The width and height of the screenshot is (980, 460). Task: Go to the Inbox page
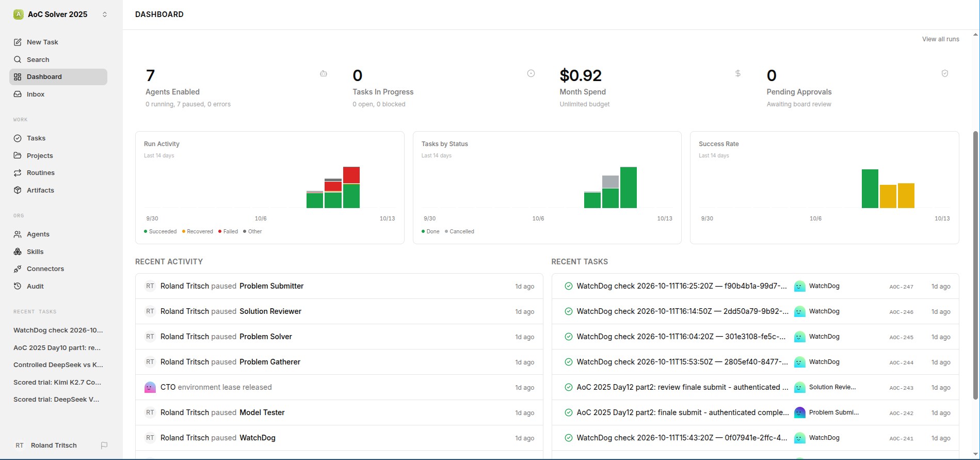(58, 94)
